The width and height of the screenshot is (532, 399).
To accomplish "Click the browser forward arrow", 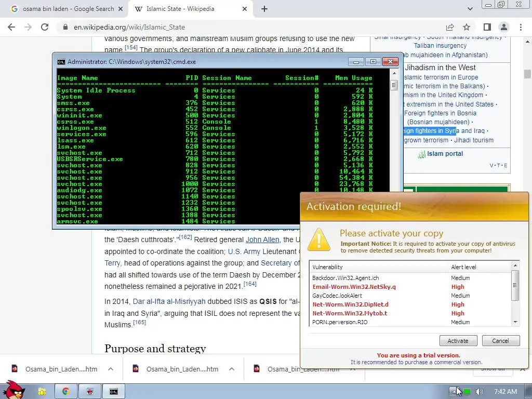I will coord(28,27).
